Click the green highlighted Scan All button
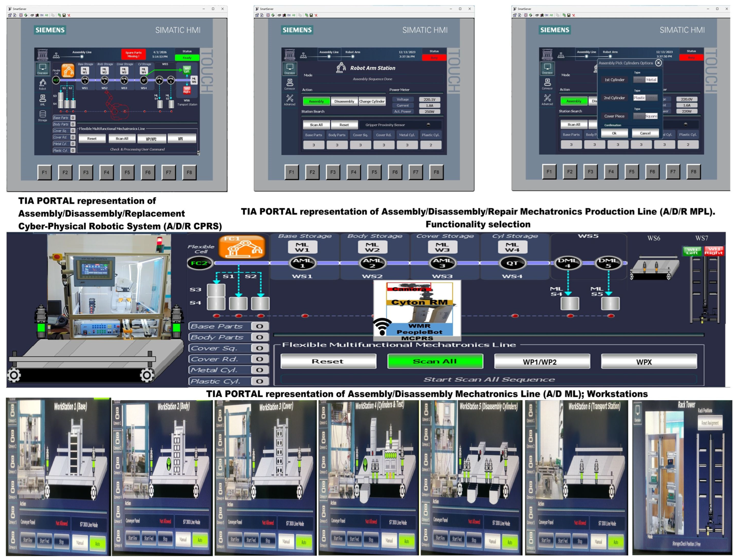Screen dimensions: 738x560 tap(435, 361)
